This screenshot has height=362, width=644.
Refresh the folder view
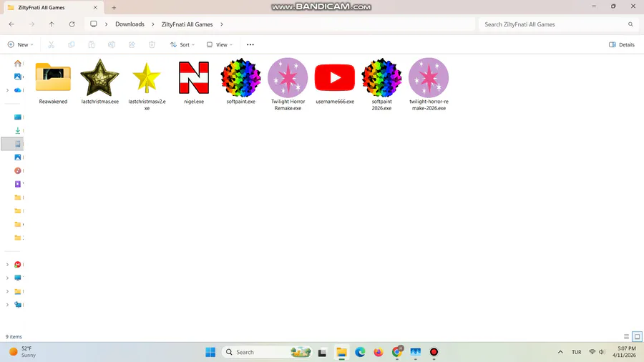click(x=72, y=24)
